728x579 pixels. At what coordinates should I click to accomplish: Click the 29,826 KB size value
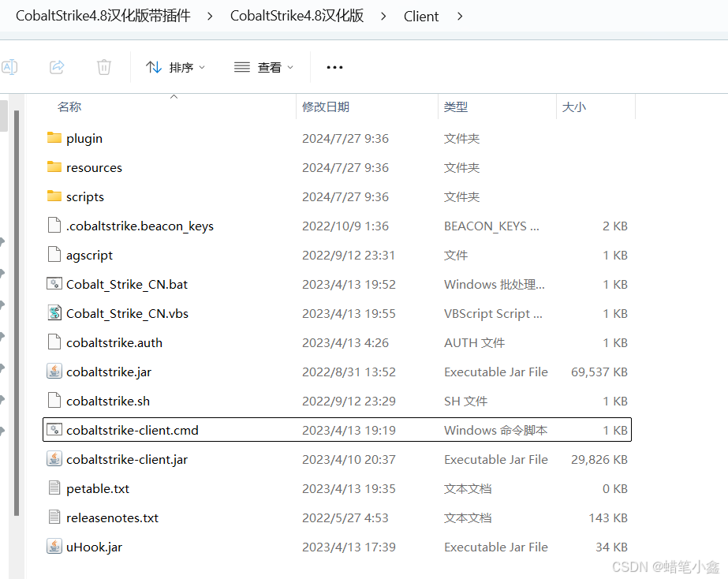coord(599,460)
